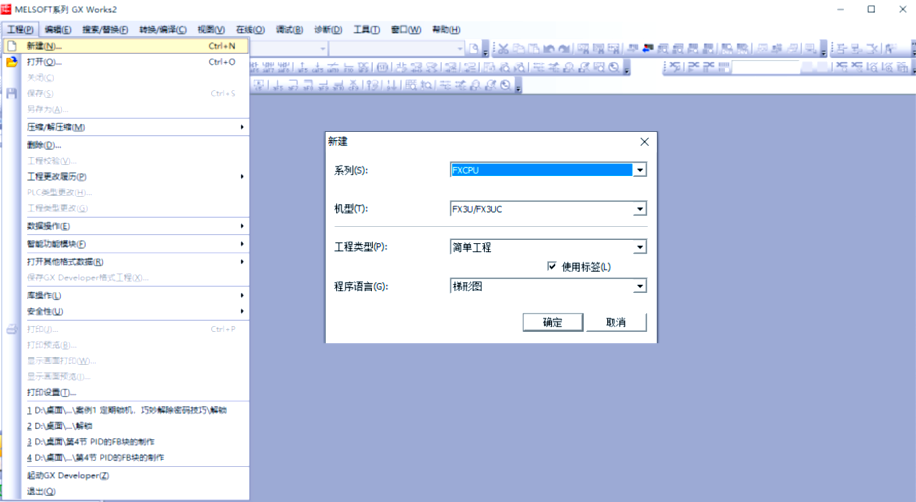Toggle the 使用标签 checkbox
916x502 pixels.
tap(552, 267)
